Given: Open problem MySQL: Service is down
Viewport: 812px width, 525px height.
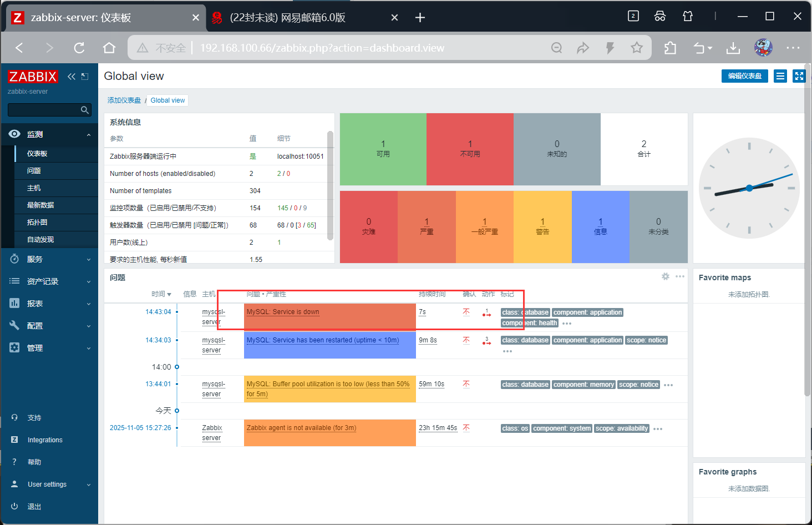Looking at the screenshot, I should (283, 312).
